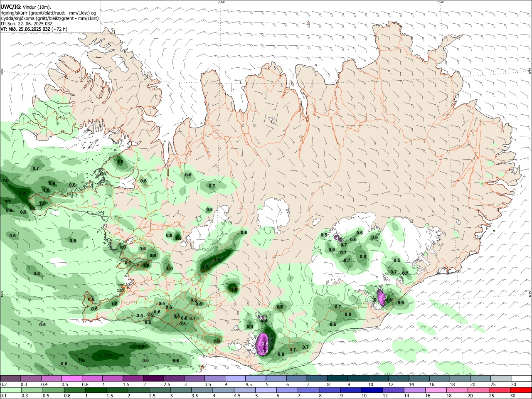Image resolution: width=532 pixels, height=399 pixels.
Task: Click the 'slydda/snjókoma (grátt/bleikt/grænt - mm/1klst)' line
Action: pos(49,18)
